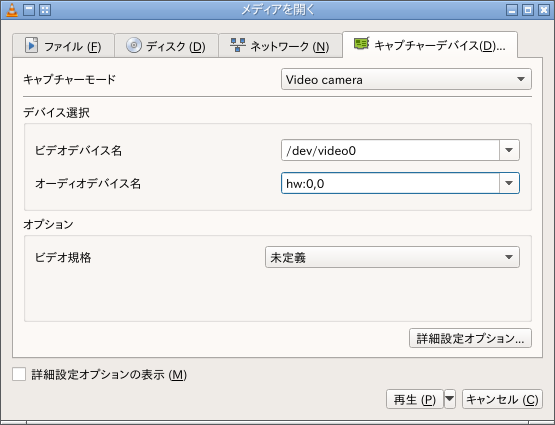Click the 詳細設定オプション... button
This screenshot has width=555, height=425.
pos(470,338)
